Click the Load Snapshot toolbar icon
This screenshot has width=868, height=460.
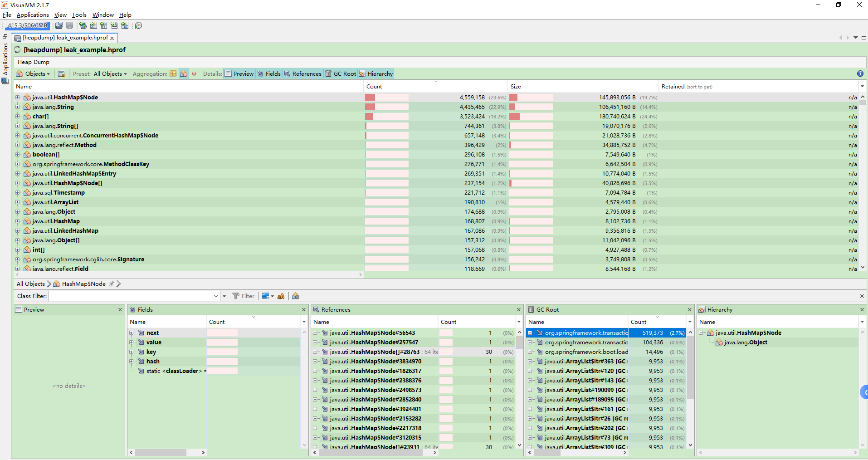[59, 25]
